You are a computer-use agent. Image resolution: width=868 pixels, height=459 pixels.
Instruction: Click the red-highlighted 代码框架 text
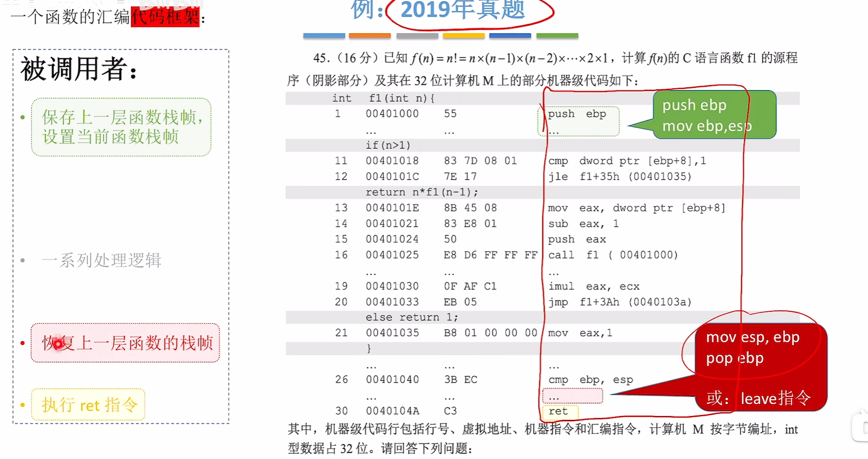click(x=165, y=17)
